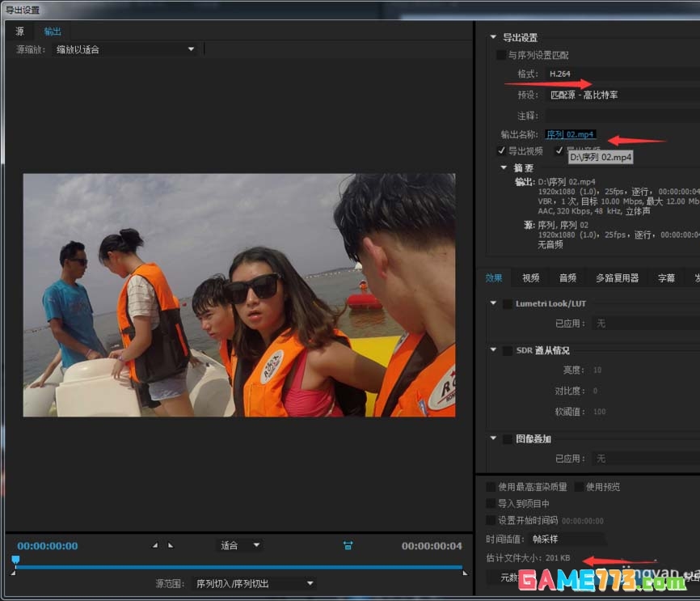The height and width of the screenshot is (601, 700).
Task: Enable the 图像叠加 checkbox
Action: coord(508,438)
